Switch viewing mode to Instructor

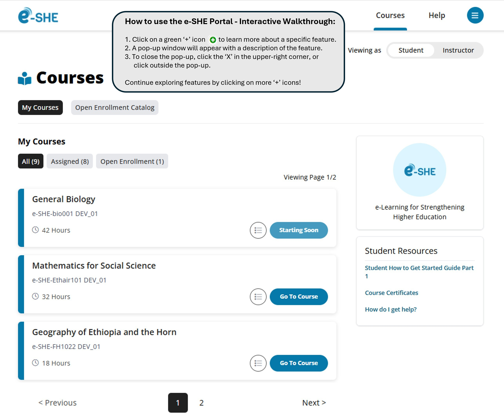(x=458, y=50)
